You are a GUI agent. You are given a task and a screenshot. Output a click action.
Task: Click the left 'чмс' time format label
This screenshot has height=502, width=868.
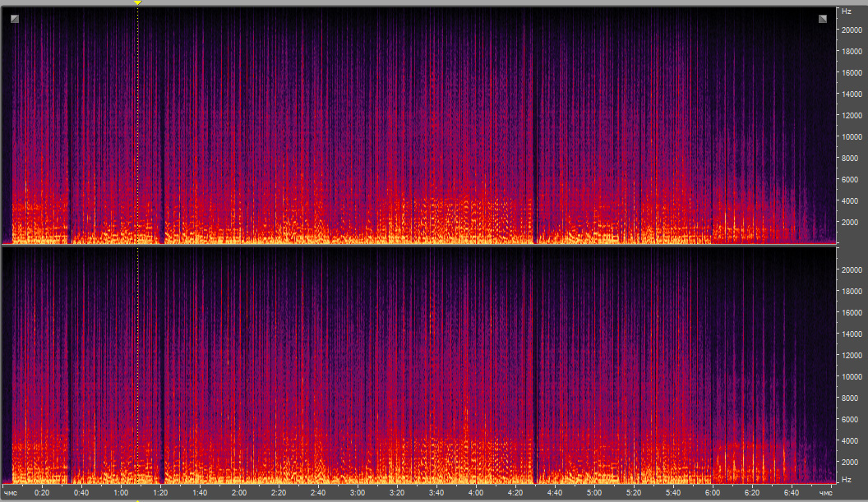11,493
